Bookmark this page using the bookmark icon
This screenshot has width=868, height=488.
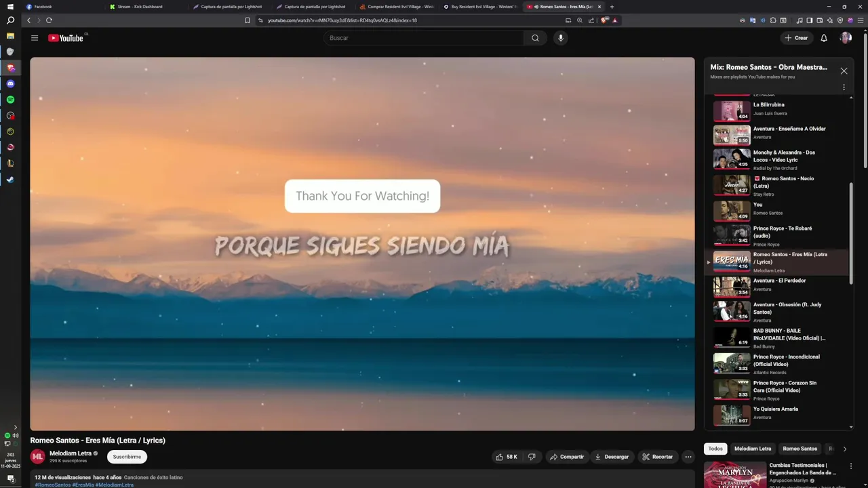pyautogui.click(x=248, y=20)
